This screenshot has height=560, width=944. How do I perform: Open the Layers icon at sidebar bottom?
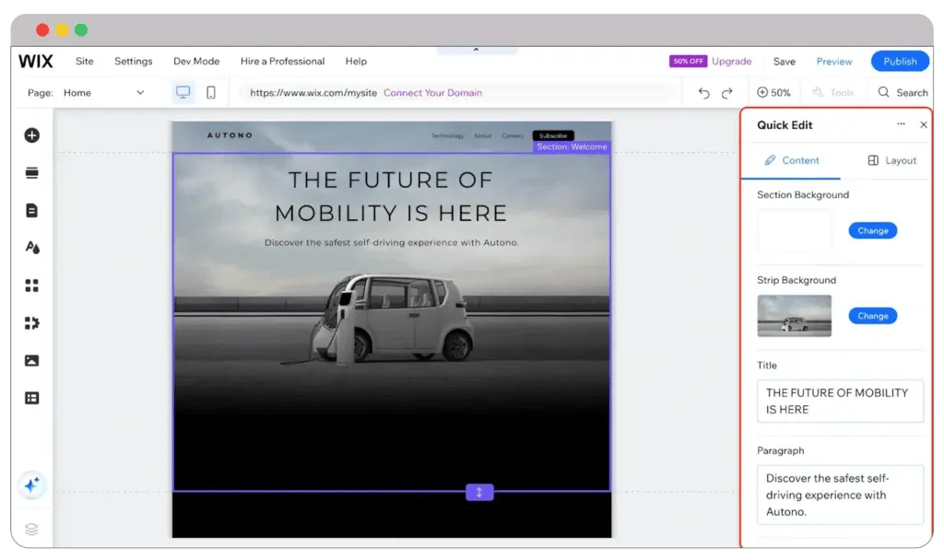click(31, 529)
